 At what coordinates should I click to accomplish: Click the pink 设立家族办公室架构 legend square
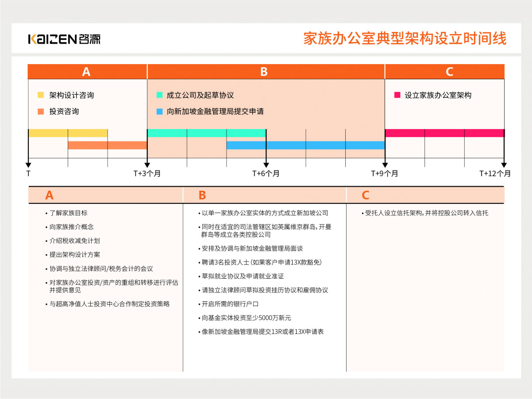(397, 95)
